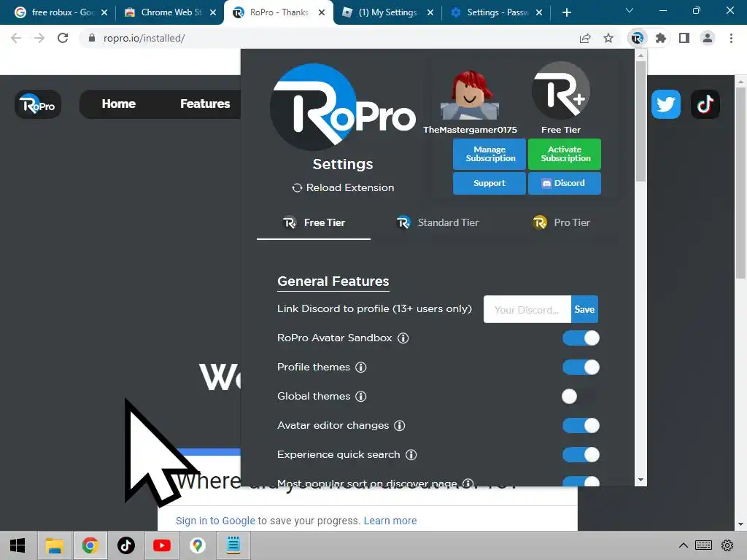
Task: Toggle the Chrome side panel icon
Action: pos(684,38)
